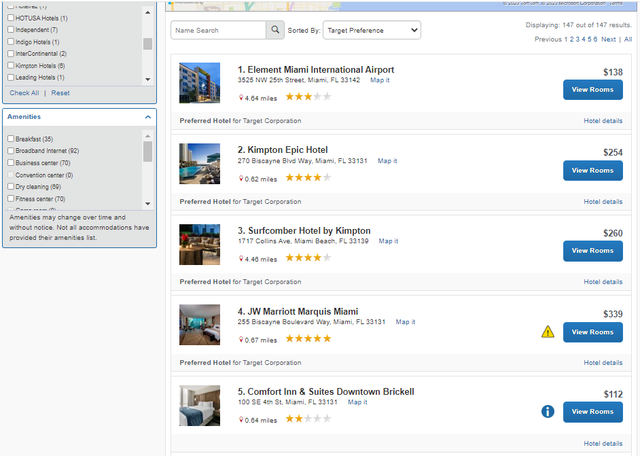Check the Independent brand checkbox
Screen dimensions: 640x456
tap(11, 29)
